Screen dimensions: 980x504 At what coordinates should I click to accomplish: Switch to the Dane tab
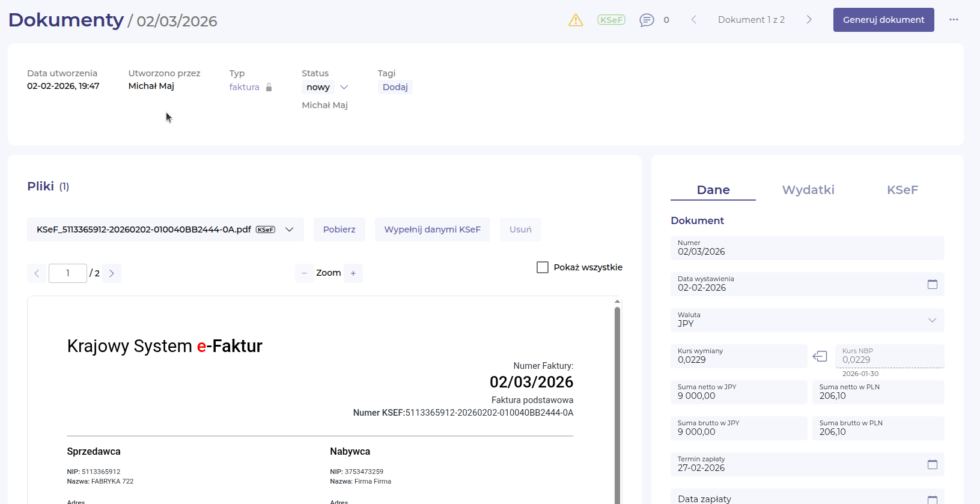(713, 190)
